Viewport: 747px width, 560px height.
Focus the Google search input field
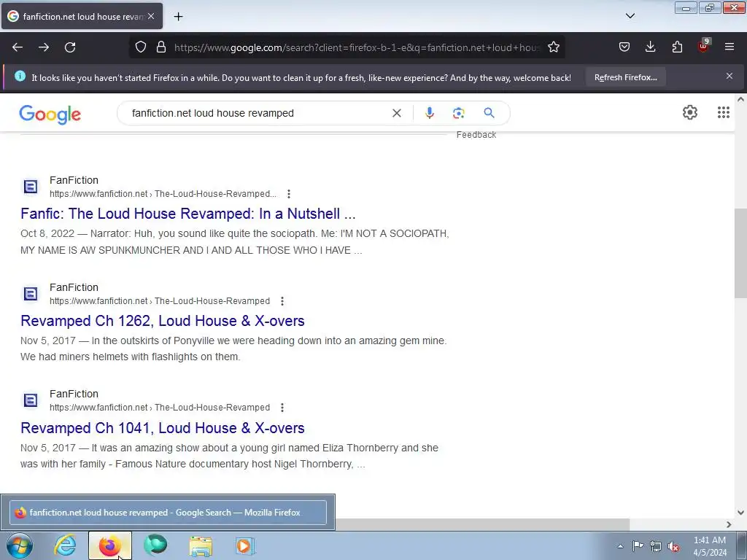point(258,113)
